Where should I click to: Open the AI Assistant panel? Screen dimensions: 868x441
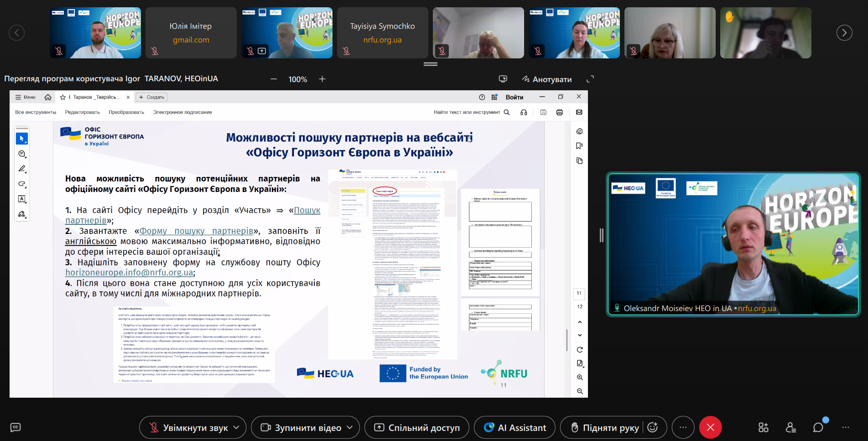pos(515,428)
